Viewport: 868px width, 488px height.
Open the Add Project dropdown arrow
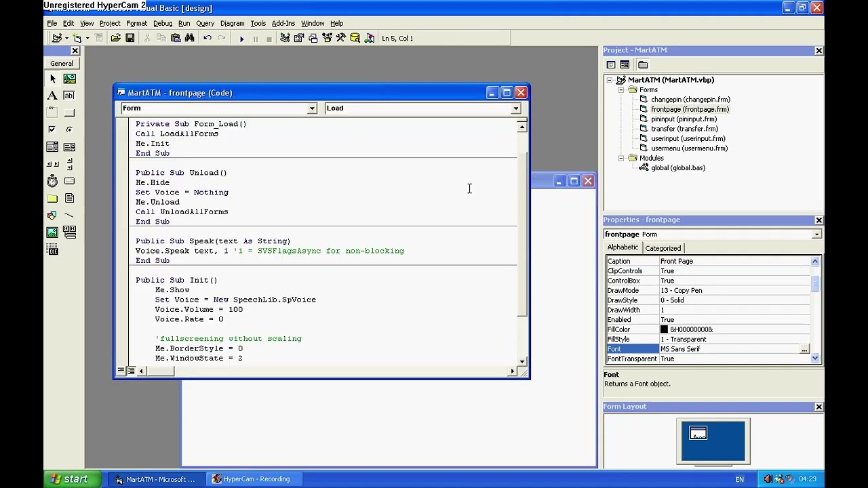click(66, 39)
